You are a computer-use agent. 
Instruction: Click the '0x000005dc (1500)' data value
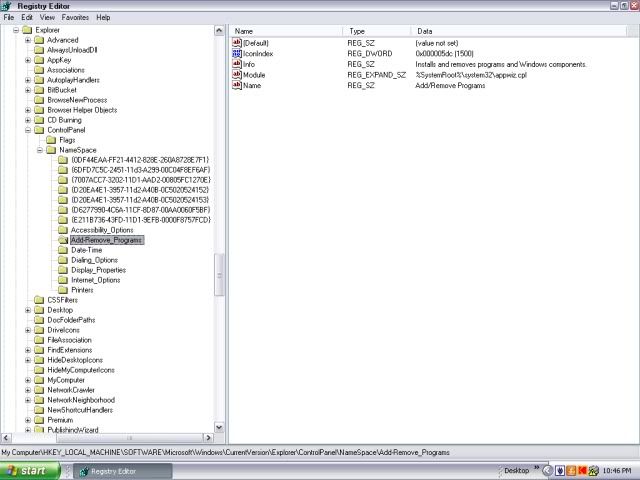(444, 54)
